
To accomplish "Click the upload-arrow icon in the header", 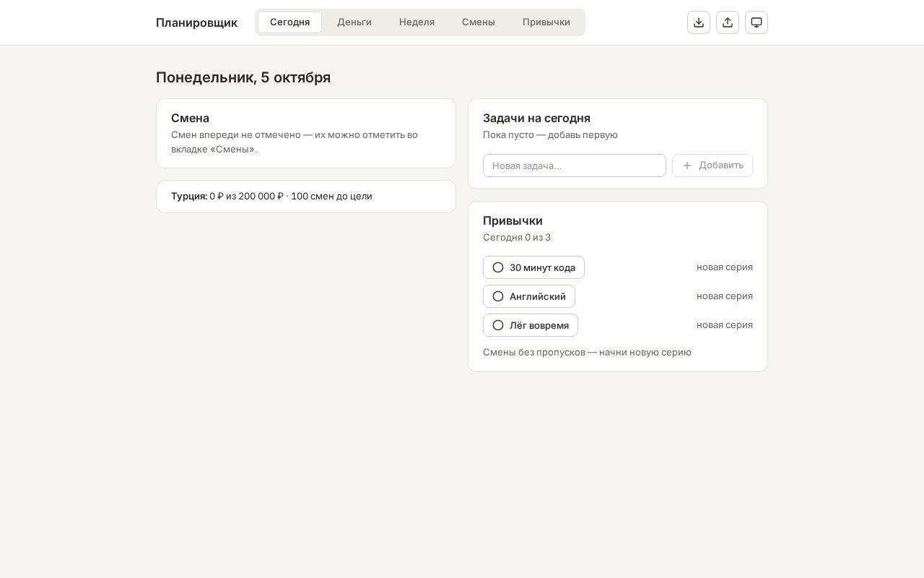I will (x=728, y=22).
